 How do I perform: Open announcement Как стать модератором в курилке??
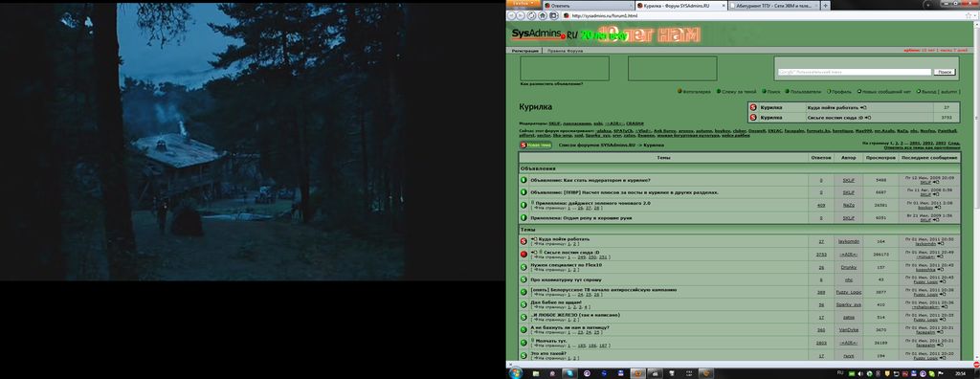[590, 180]
